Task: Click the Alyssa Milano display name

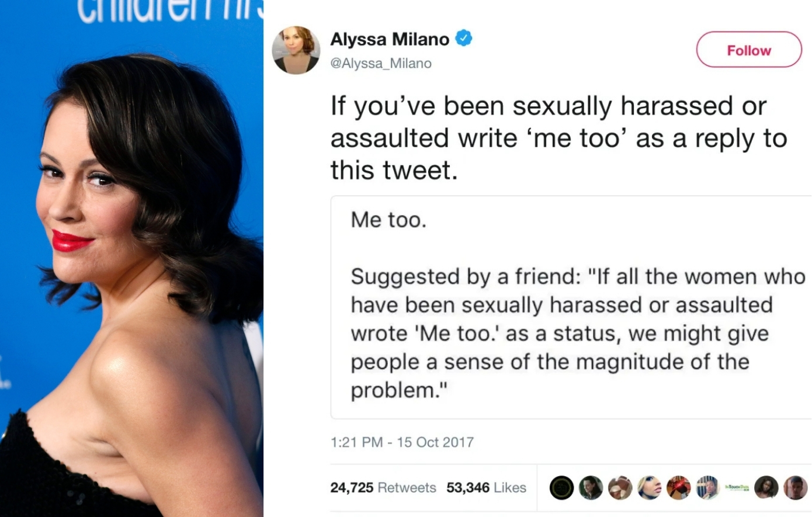Action: [390, 39]
